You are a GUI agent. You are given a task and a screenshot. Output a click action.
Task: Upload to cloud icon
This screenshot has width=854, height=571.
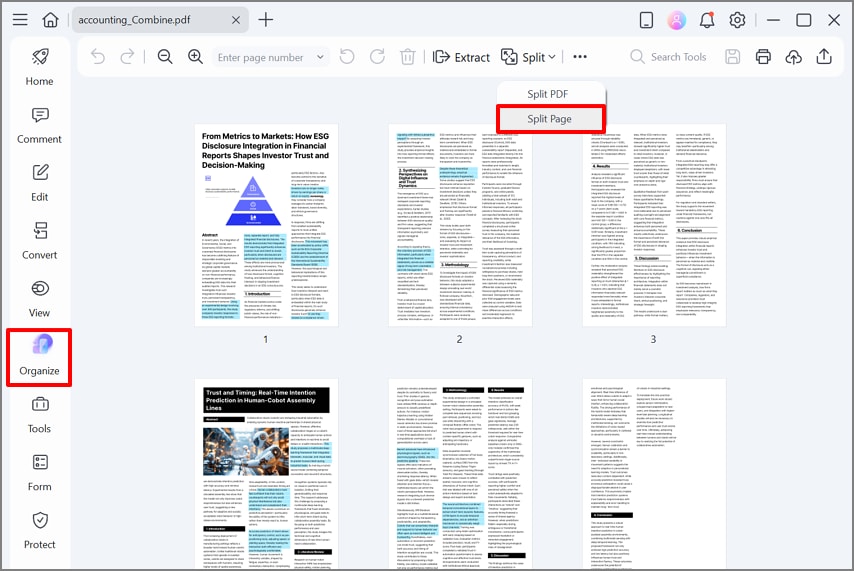pyautogui.click(x=794, y=57)
